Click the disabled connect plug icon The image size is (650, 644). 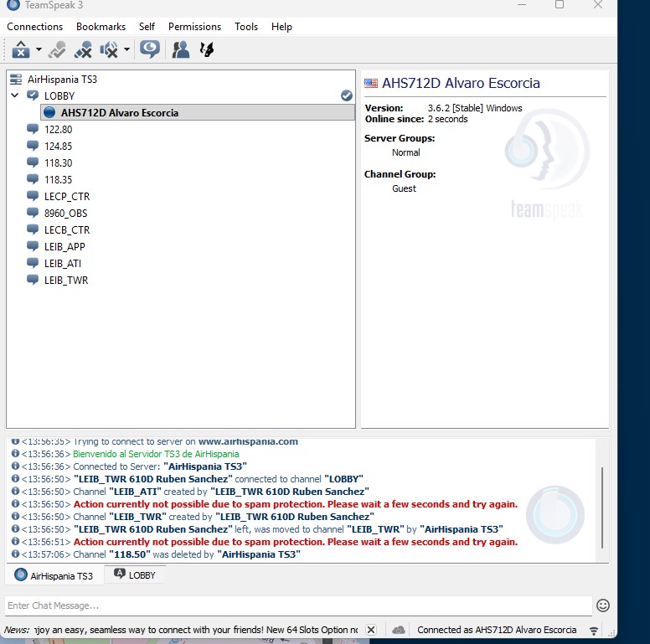(57, 50)
